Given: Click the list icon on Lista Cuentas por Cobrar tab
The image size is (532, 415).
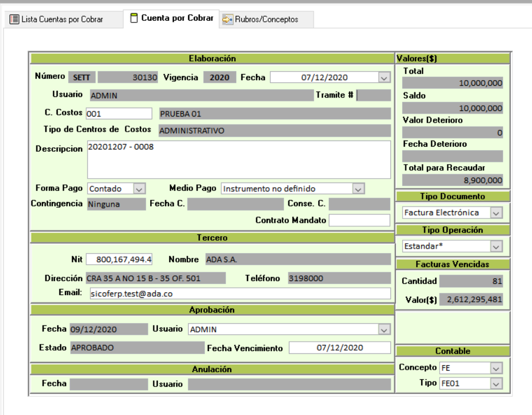Looking at the screenshot, I should pos(15,19).
